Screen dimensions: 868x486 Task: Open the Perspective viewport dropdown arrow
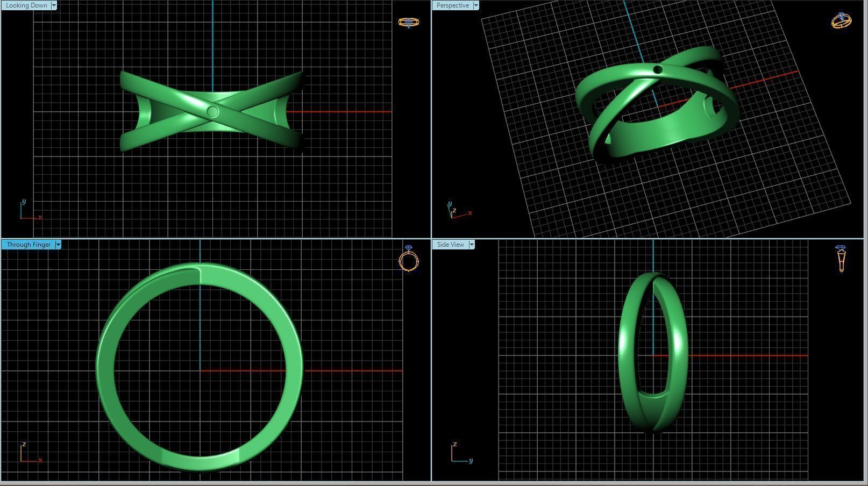tap(476, 5)
